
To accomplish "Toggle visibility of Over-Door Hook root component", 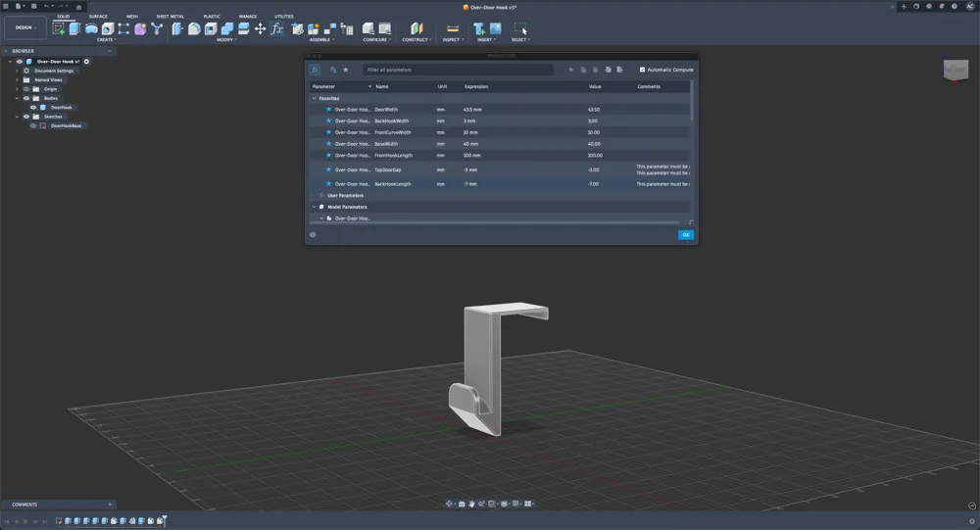I will point(20,62).
